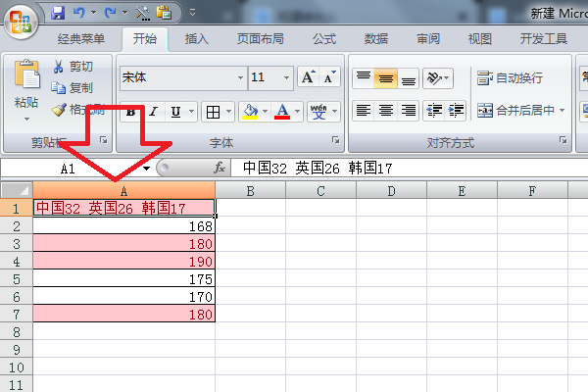
Task: Open underline style dropdown arrow
Action: 192,112
